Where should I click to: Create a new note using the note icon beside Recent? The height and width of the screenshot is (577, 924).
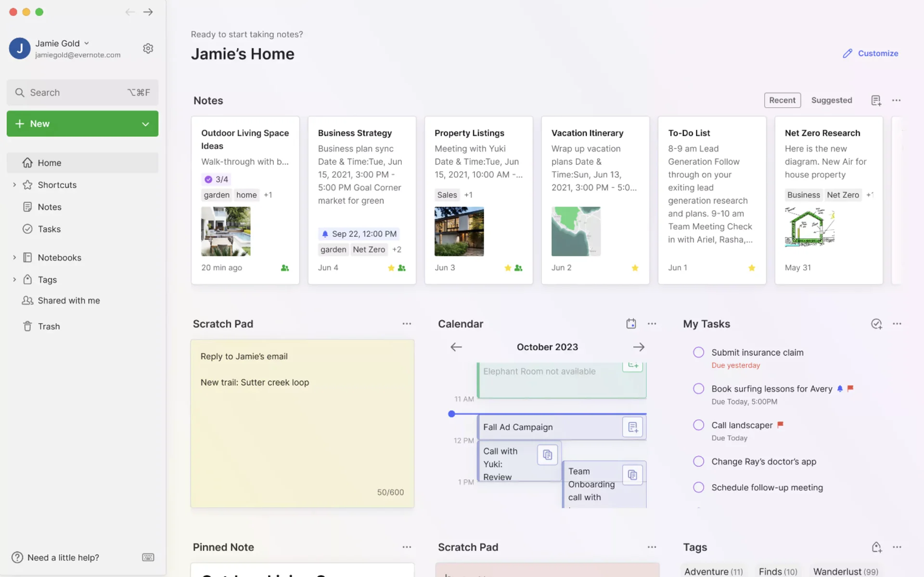point(876,100)
